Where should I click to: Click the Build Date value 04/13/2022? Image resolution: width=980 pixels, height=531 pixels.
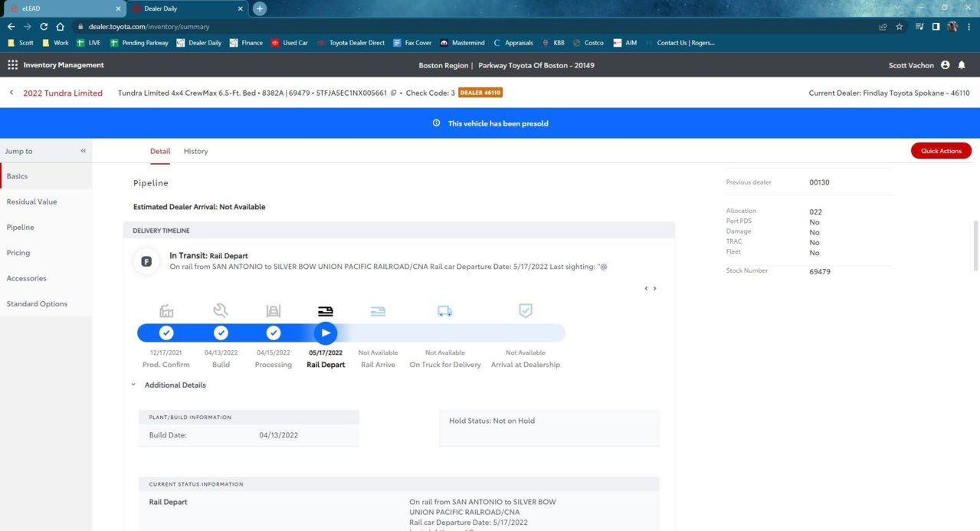click(x=278, y=435)
